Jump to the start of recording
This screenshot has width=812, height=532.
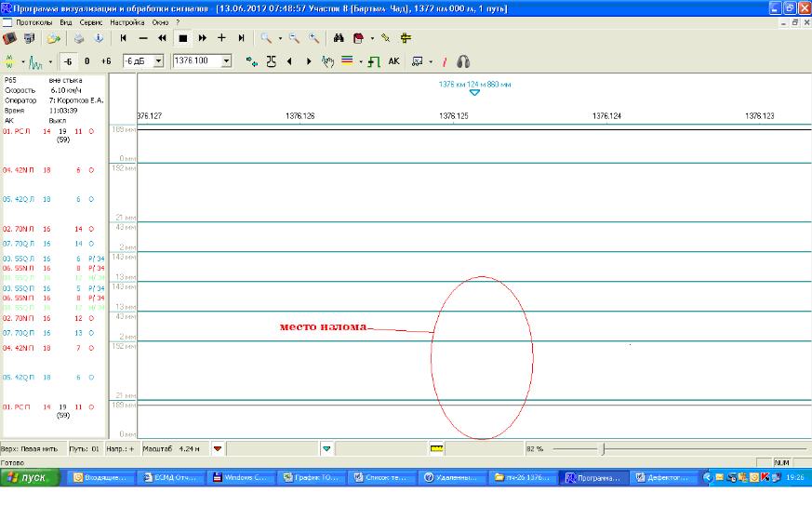point(123,38)
